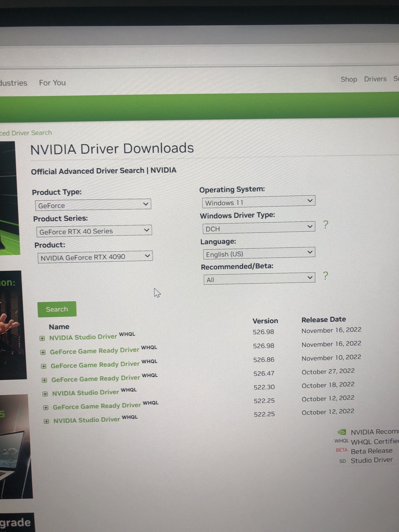Screen dimensions: 399x532
Task: Click the NVIDIA Recommended logo icon in legend
Action: 342,432
